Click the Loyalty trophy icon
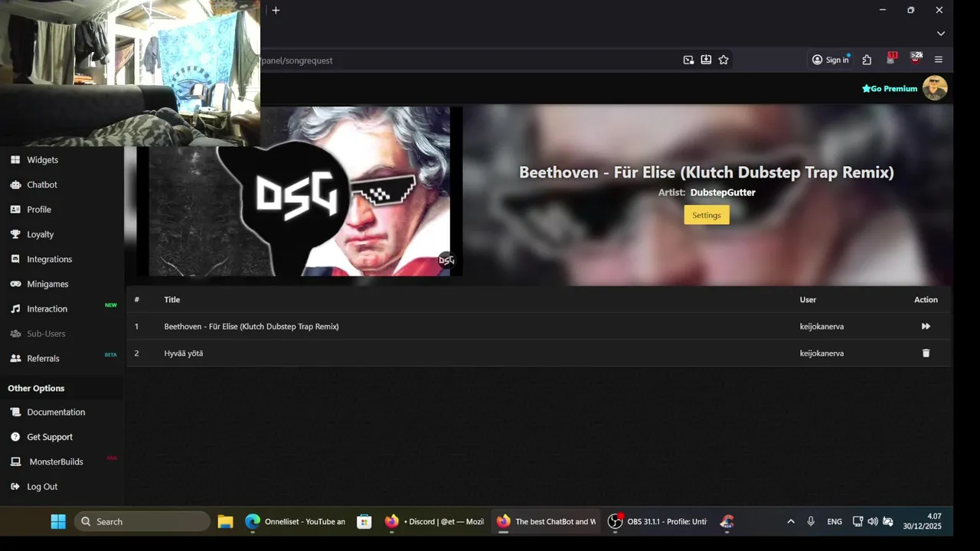Viewport: 980px width, 551px height. click(x=15, y=234)
